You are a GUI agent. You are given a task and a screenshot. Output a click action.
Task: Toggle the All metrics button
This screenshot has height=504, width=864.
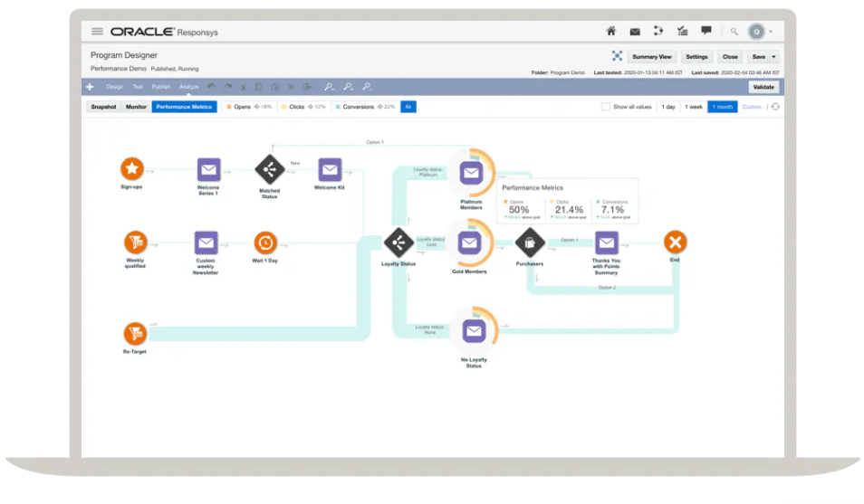click(x=408, y=107)
